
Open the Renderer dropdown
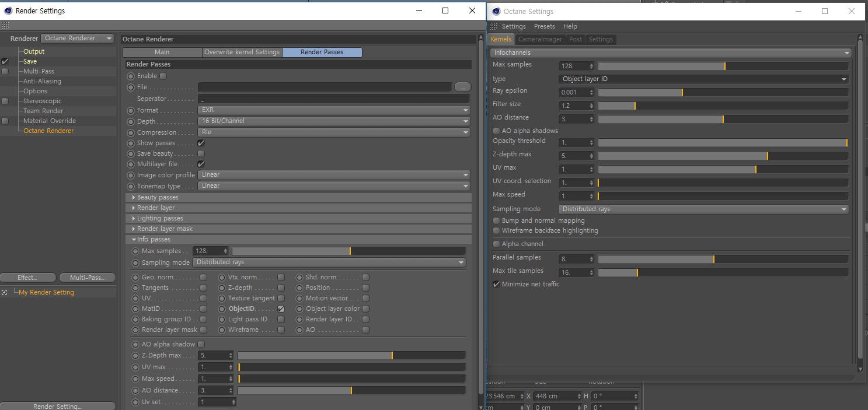point(78,38)
